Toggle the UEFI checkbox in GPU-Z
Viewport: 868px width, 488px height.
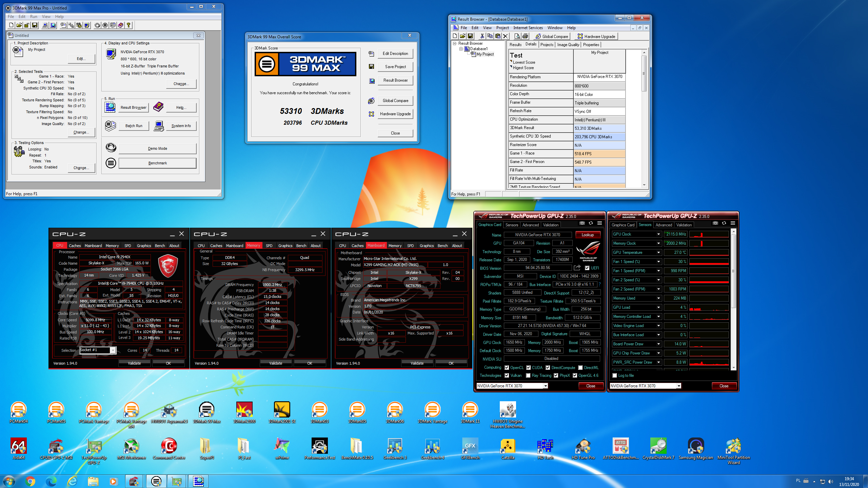587,268
